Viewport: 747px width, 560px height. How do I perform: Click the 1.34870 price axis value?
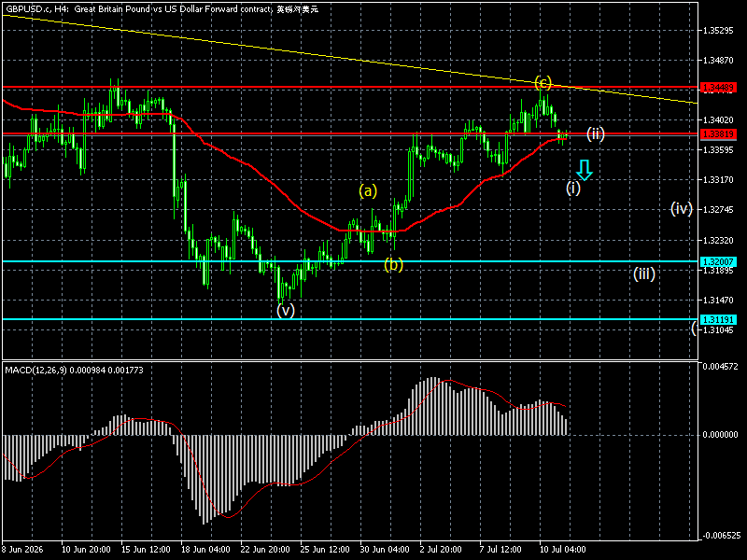pos(718,61)
